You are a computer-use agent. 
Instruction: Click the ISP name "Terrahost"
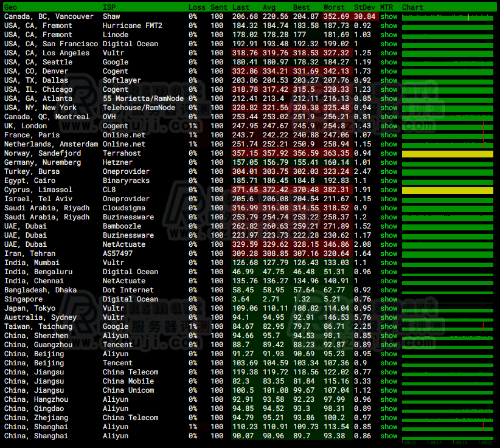tap(122, 153)
